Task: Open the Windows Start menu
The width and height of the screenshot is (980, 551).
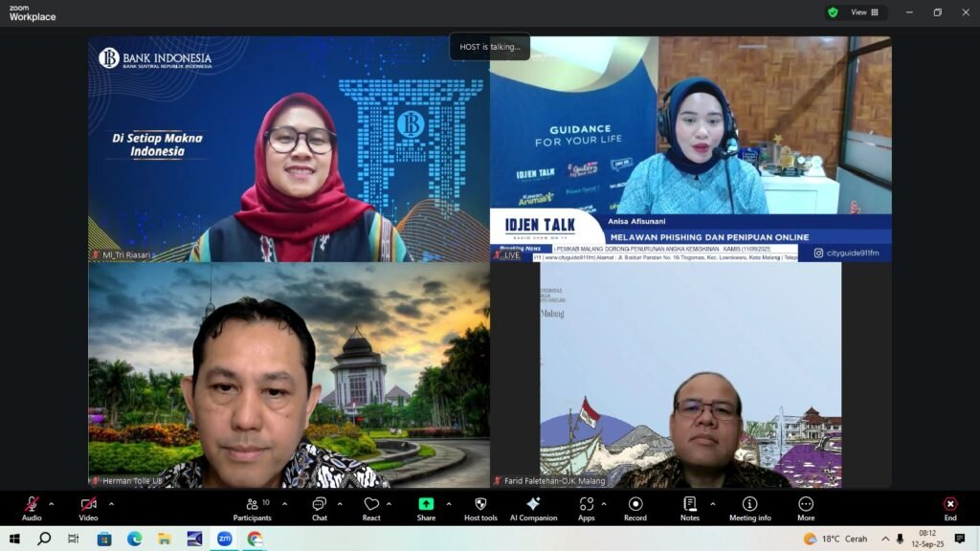Action: point(14,539)
